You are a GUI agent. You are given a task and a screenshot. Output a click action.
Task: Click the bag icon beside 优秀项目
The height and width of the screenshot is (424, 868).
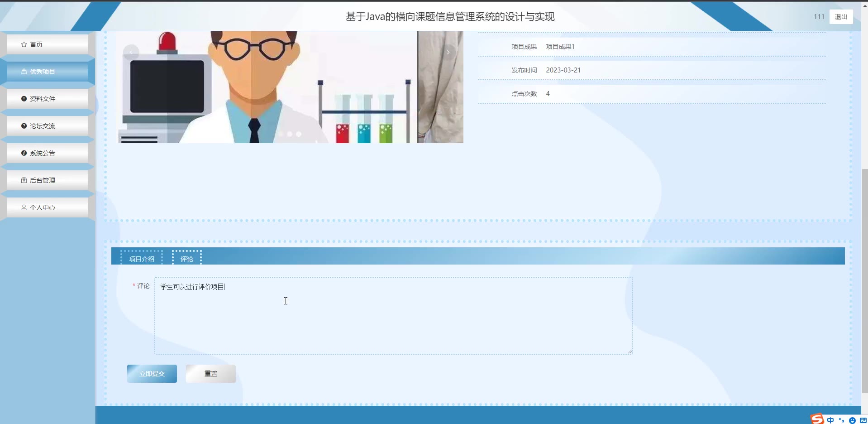coord(24,72)
